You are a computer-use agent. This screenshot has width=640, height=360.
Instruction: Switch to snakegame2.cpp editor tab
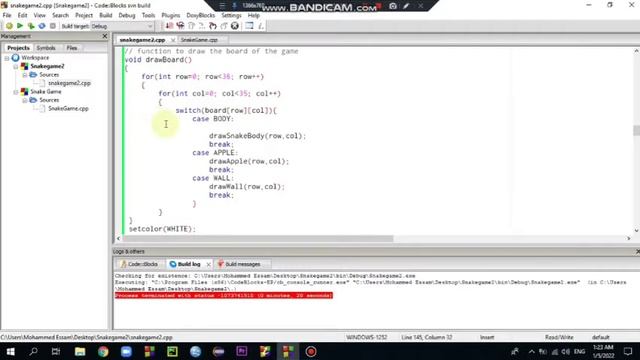point(142,40)
